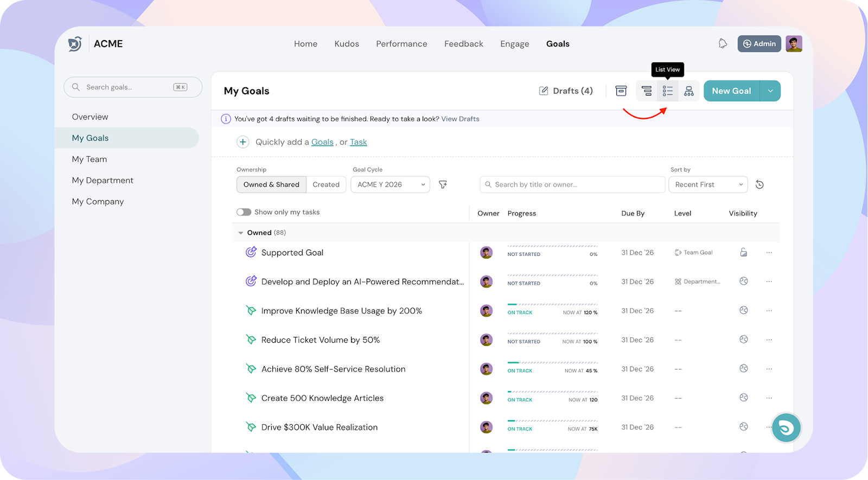868x480 pixels.
Task: Open the Engage nav item
Action: [x=515, y=44]
